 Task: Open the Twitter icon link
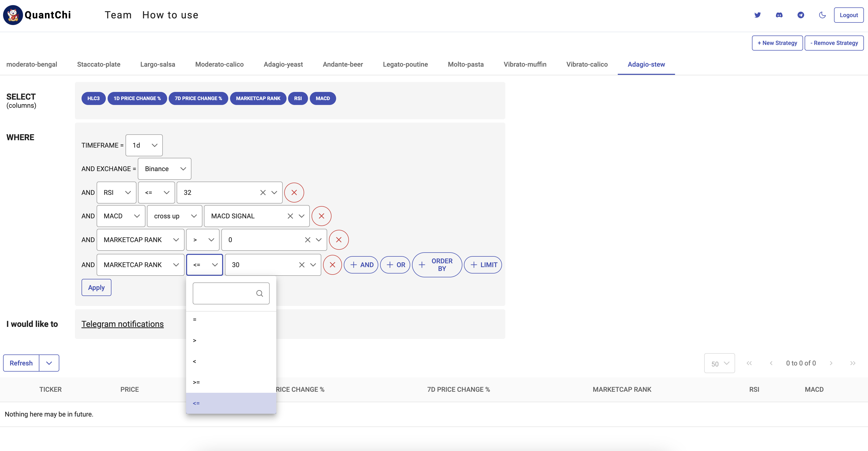758,15
